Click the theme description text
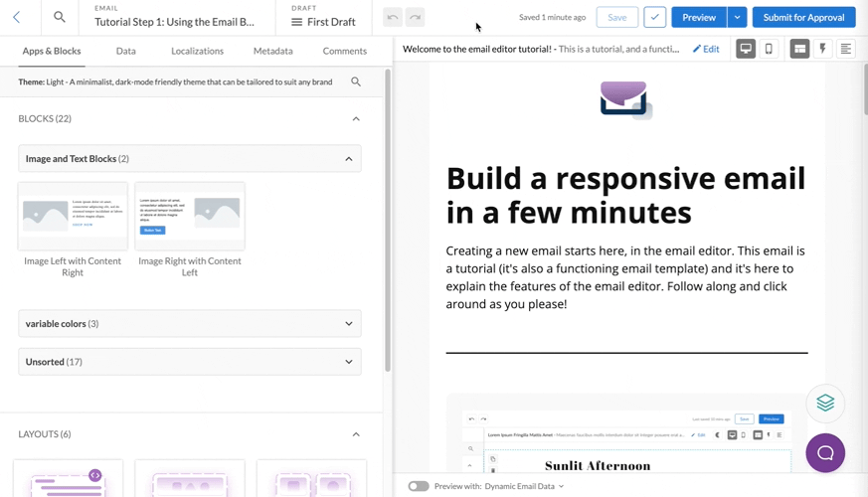Image resolution: width=868 pixels, height=497 pixels. pos(175,82)
